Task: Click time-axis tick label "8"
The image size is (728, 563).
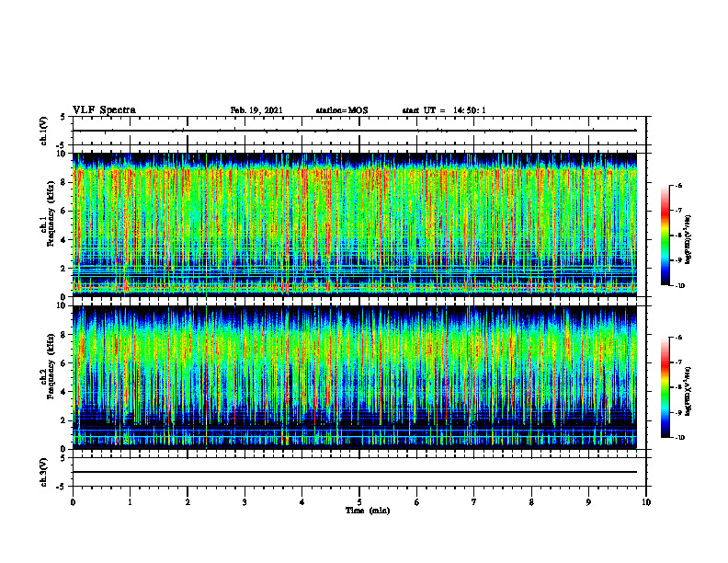Action: click(x=531, y=502)
